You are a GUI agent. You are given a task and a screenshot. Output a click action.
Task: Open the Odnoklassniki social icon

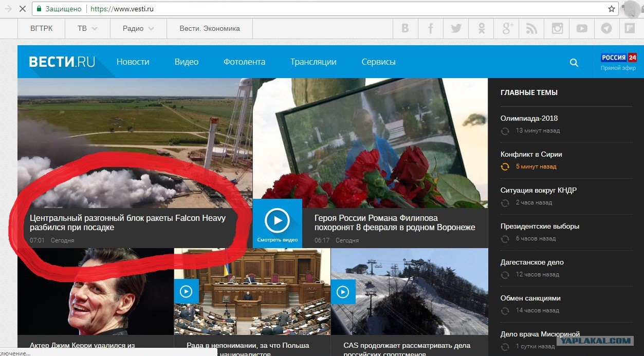[x=481, y=29]
